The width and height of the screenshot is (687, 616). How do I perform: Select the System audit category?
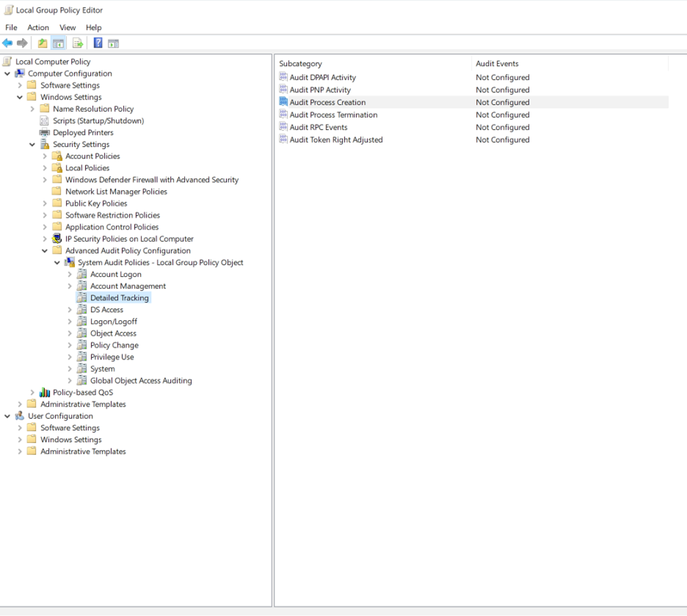tap(102, 369)
